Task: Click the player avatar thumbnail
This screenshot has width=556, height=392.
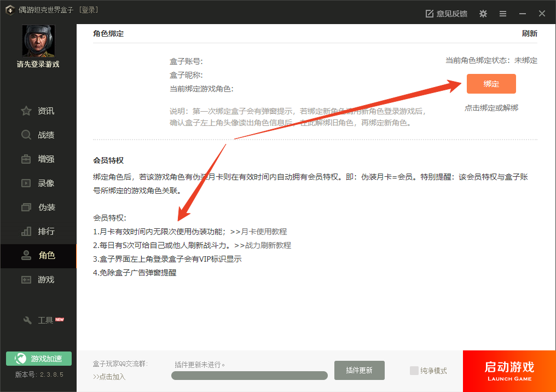Action: 38,41
